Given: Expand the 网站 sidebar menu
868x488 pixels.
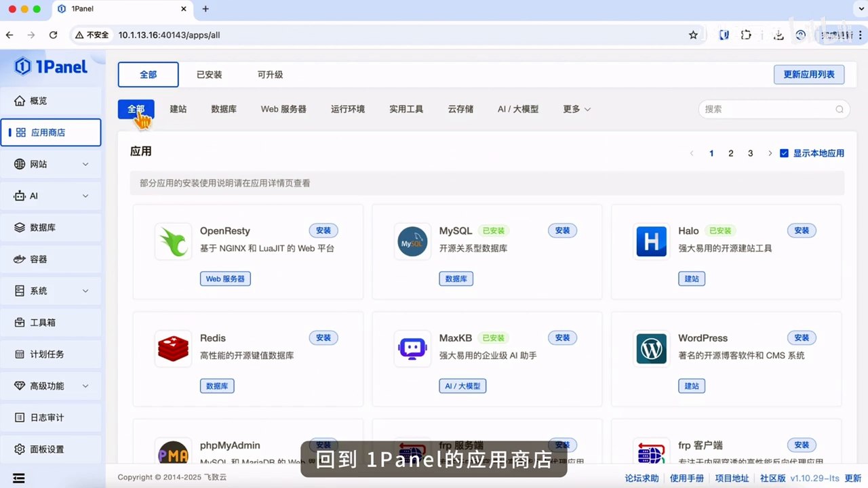Looking at the screenshot, I should [51, 164].
